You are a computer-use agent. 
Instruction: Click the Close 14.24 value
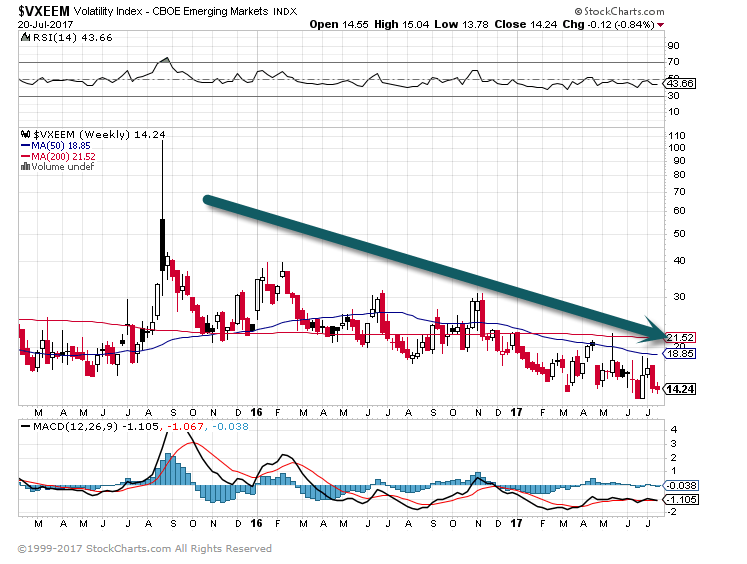[x=525, y=24]
